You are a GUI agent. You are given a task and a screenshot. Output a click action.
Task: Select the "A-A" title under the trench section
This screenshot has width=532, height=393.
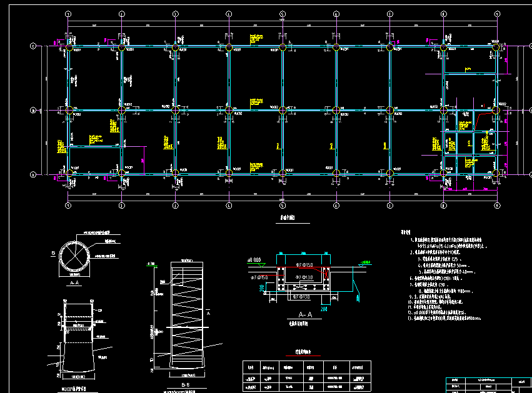pos(305,315)
